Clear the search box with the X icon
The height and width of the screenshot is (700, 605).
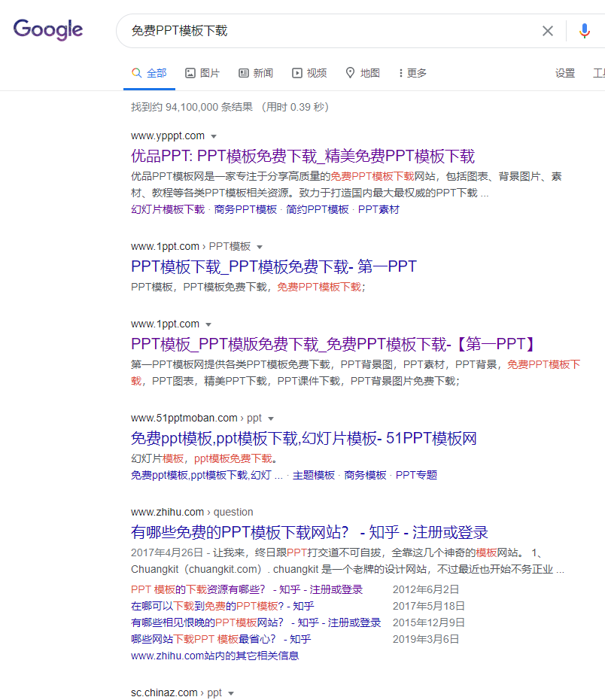548,31
